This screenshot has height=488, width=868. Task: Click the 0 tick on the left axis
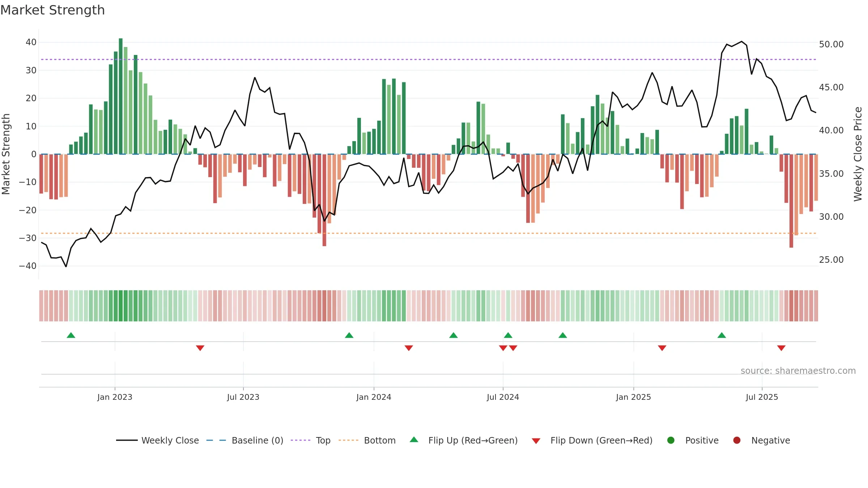(34, 154)
